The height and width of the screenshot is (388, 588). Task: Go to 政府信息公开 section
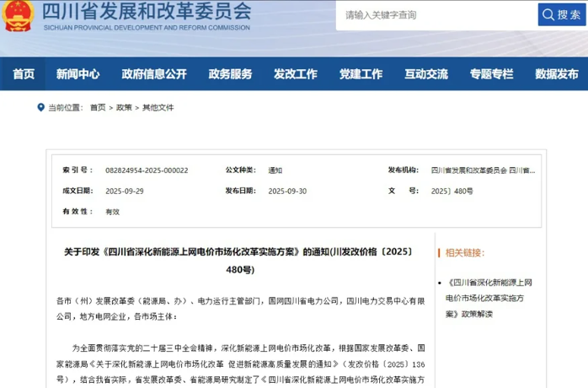[153, 74]
